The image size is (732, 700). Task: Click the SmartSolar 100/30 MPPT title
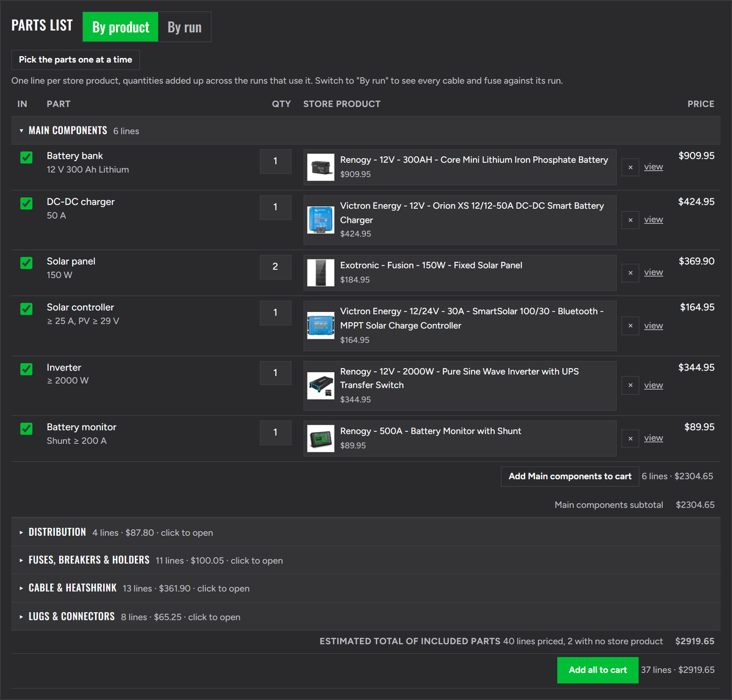(x=472, y=319)
